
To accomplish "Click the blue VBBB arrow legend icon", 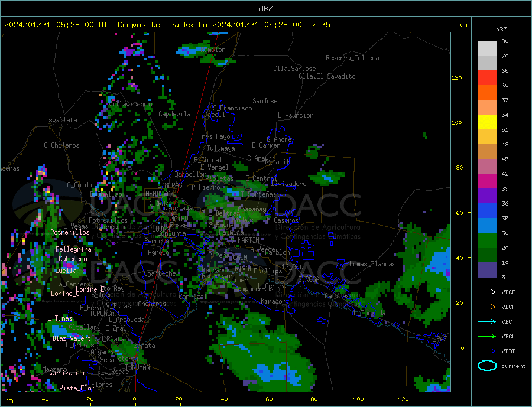I will pyautogui.click(x=487, y=351).
